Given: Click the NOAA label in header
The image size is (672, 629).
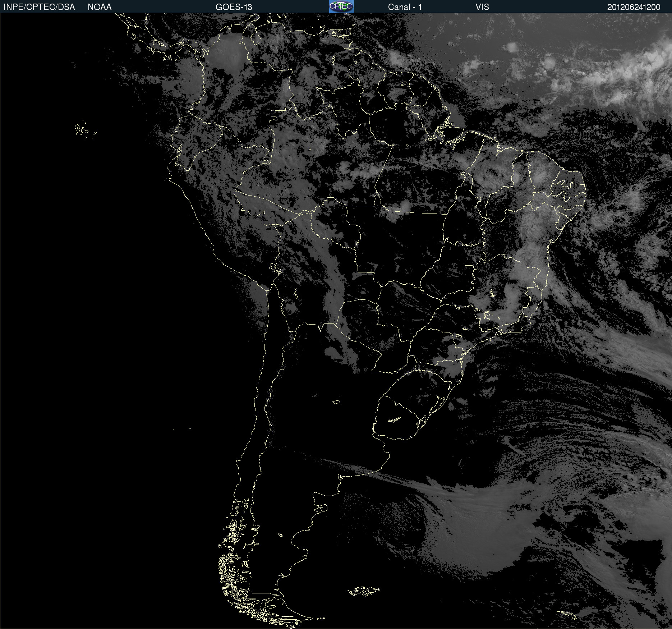Looking at the screenshot, I should click(100, 7).
